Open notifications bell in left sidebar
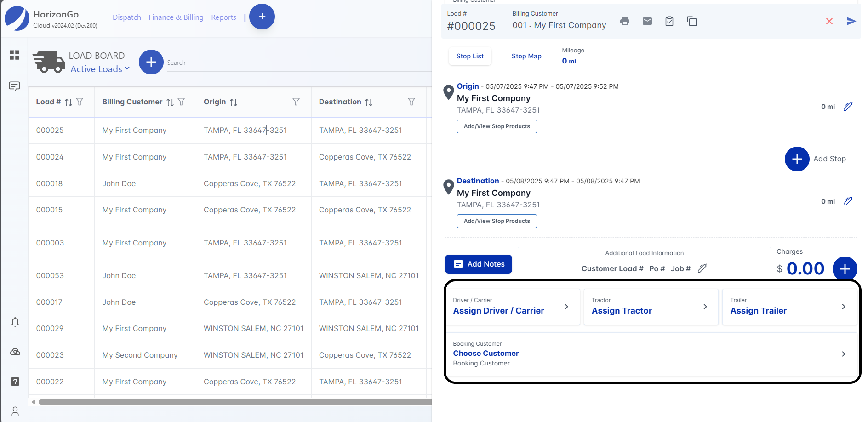 [x=15, y=322]
